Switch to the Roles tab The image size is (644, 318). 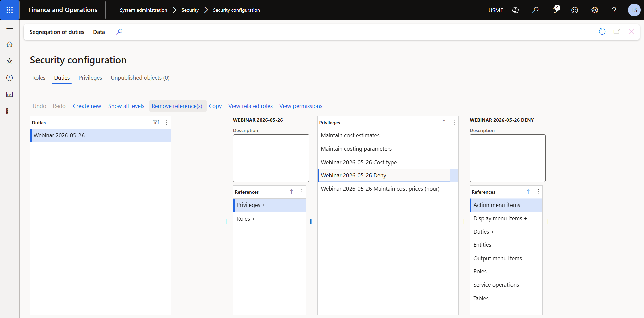pos(39,78)
